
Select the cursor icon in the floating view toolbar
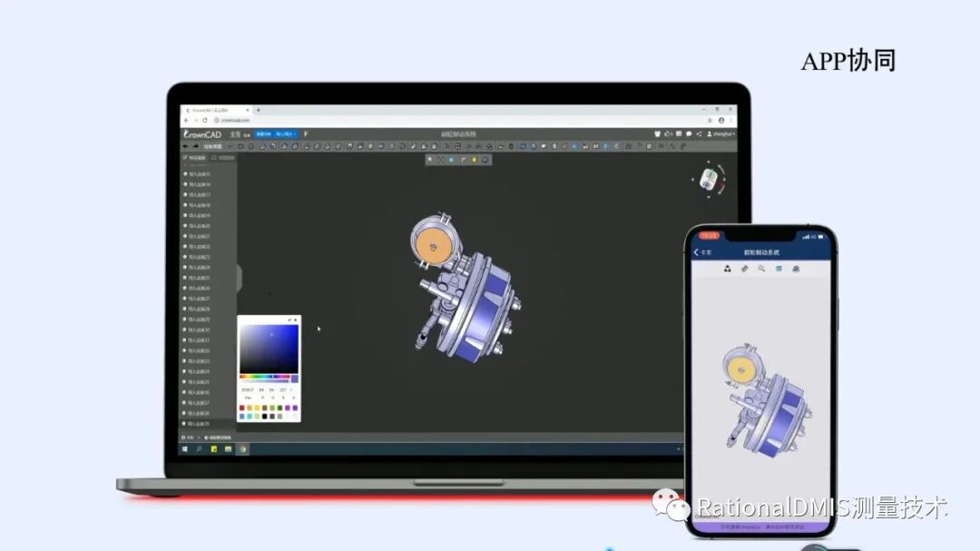point(430,160)
